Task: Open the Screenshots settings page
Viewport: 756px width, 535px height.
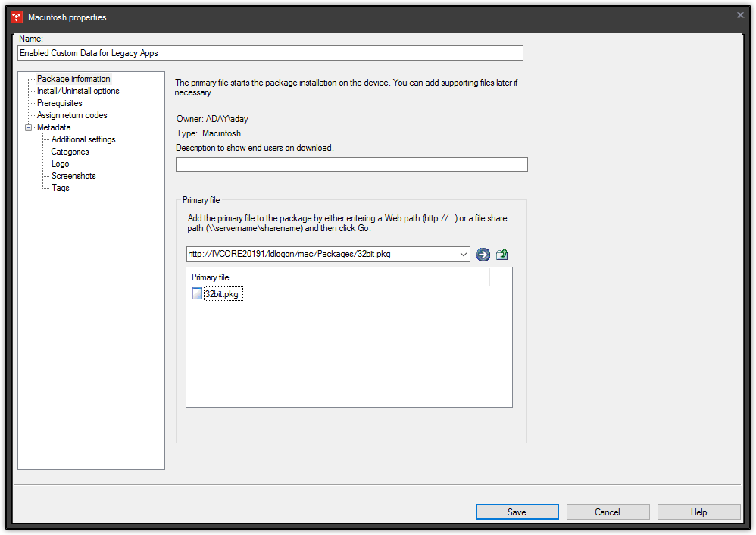Action: (x=73, y=175)
